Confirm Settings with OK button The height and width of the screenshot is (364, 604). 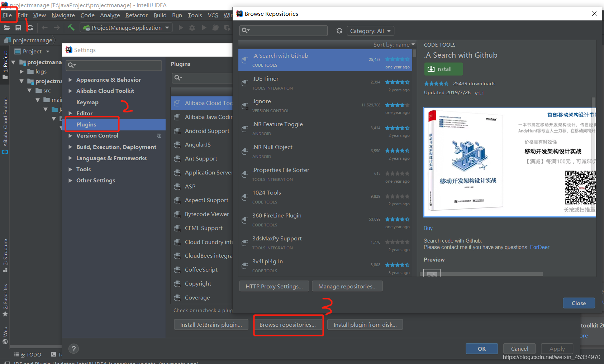(x=482, y=349)
